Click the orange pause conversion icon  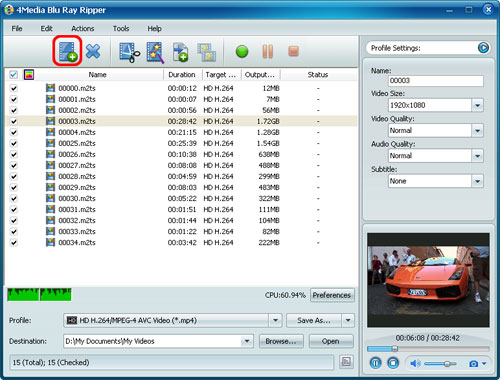[268, 52]
